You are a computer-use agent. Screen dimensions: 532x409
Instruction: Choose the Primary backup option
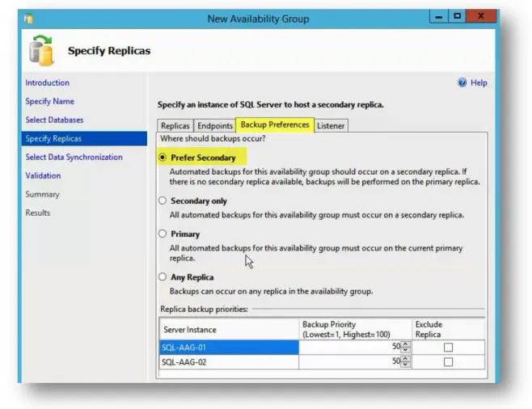pos(163,234)
